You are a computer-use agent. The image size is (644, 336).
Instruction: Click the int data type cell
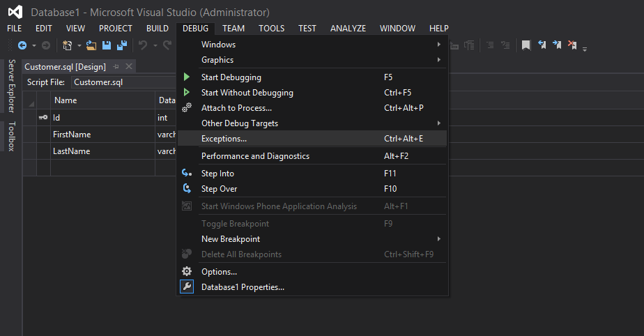pyautogui.click(x=166, y=118)
